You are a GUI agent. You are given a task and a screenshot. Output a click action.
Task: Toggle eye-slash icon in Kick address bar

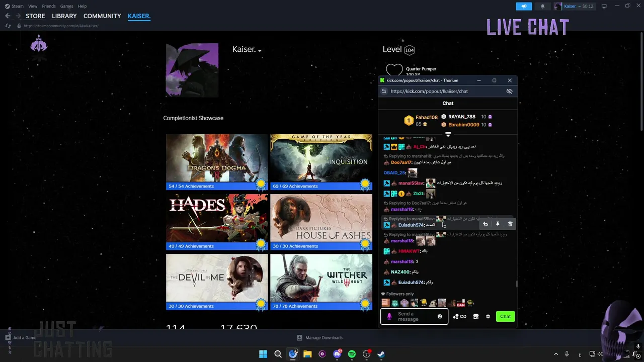509,92
